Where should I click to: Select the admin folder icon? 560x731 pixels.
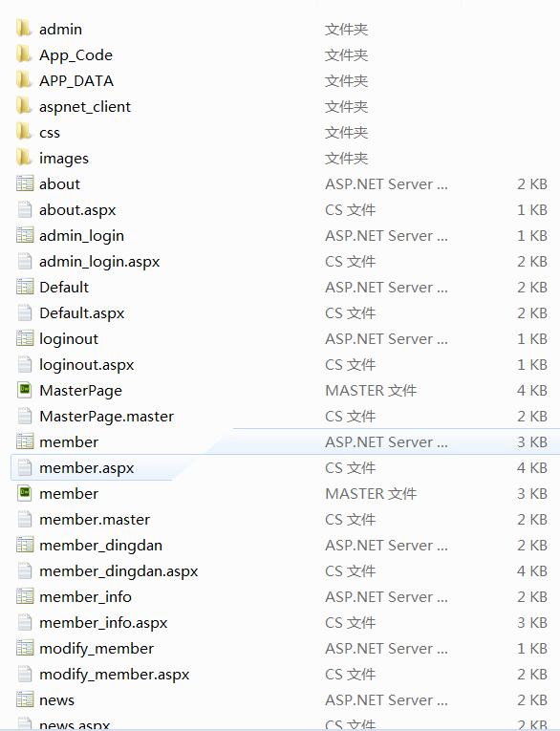pyautogui.click(x=24, y=28)
